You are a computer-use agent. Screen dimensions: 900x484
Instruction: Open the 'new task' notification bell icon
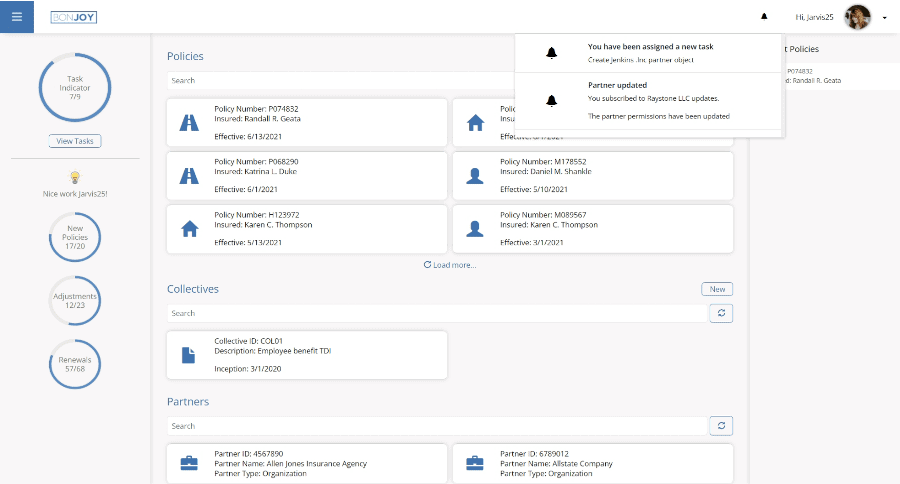[551, 53]
